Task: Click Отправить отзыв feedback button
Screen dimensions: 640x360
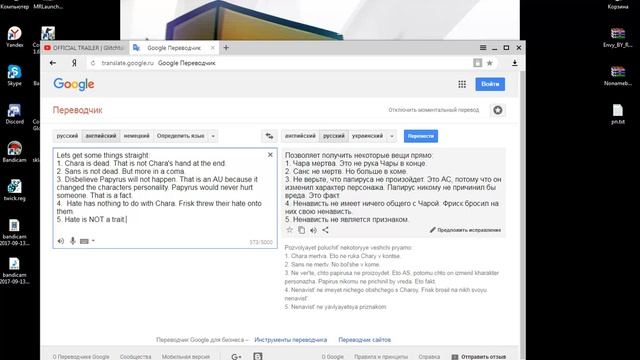Action: 479,357
